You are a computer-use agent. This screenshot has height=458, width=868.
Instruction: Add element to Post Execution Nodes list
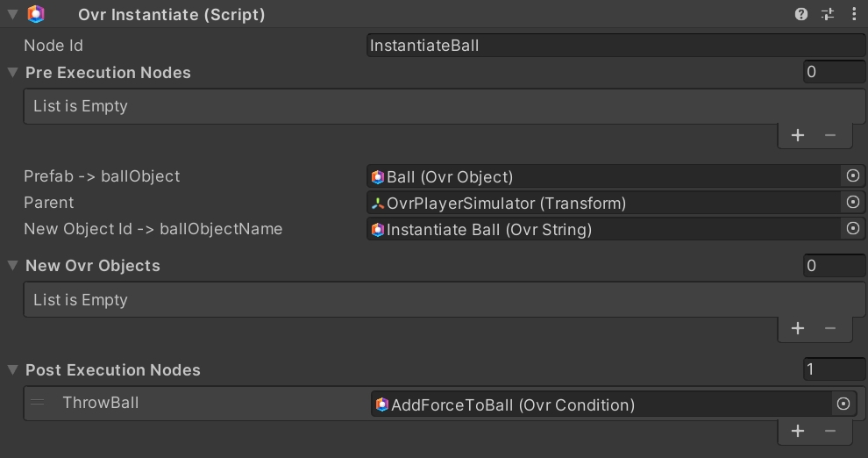798,431
